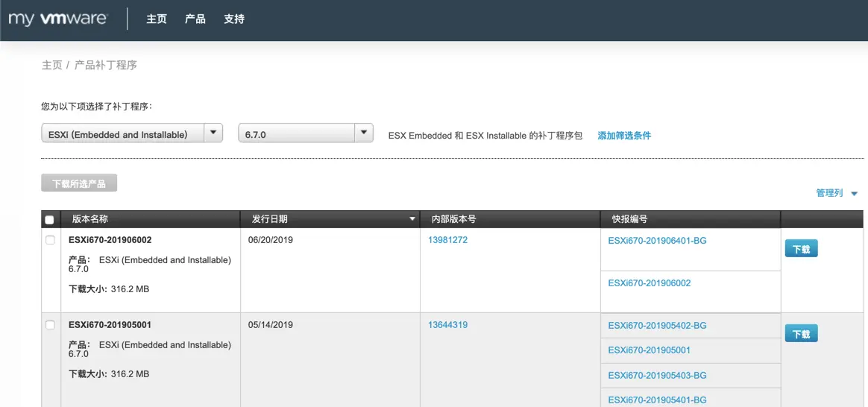The image size is (868, 407).
Task: Open bulletin ESXi670-201905401-BG
Action: tap(657, 400)
